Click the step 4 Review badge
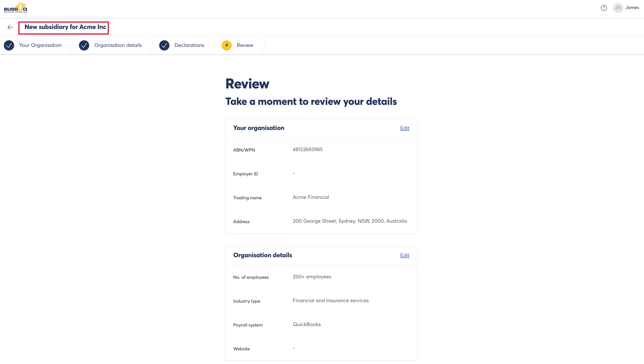The height and width of the screenshot is (364, 644). [227, 45]
